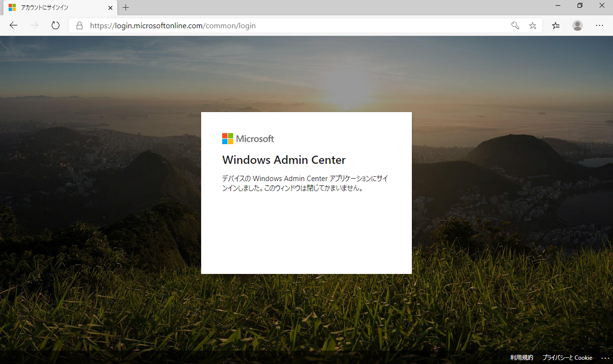Open the favorites list
The image size is (613, 364).
click(x=556, y=25)
